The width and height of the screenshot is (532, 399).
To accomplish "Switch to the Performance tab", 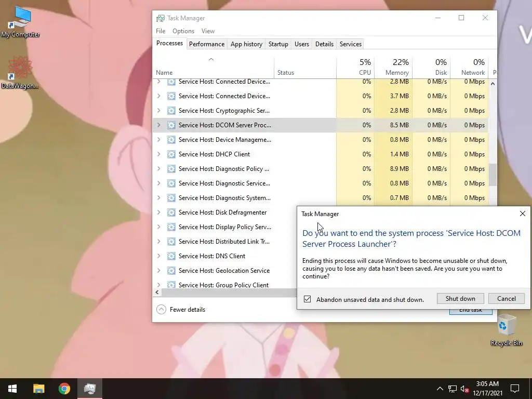I will [x=207, y=44].
